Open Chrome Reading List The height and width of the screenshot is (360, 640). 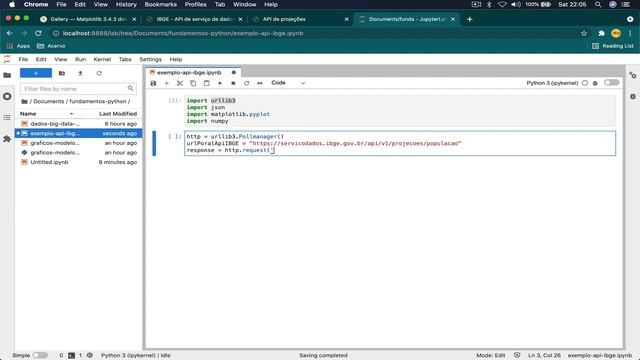point(613,46)
